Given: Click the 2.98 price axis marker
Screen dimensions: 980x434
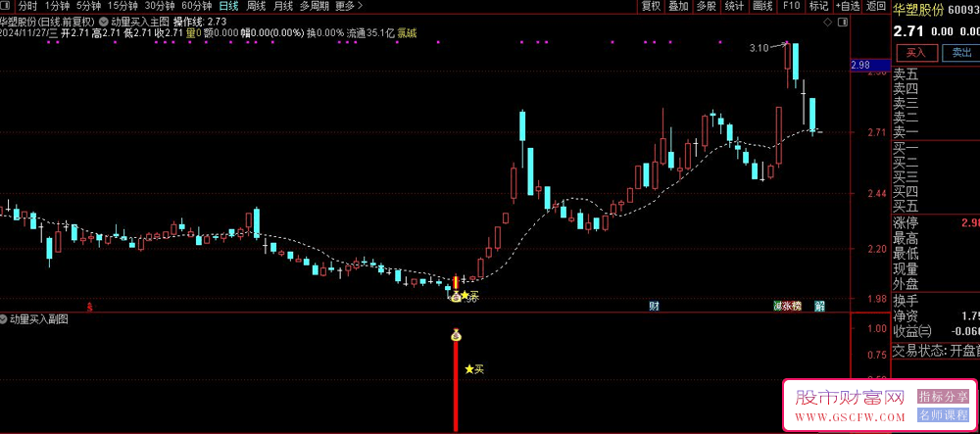Looking at the screenshot, I should [x=870, y=65].
